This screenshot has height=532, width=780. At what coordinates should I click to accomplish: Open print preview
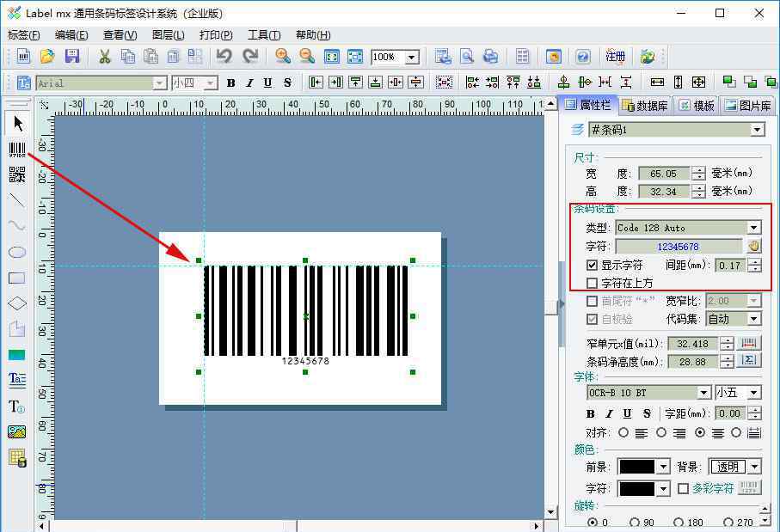467,56
